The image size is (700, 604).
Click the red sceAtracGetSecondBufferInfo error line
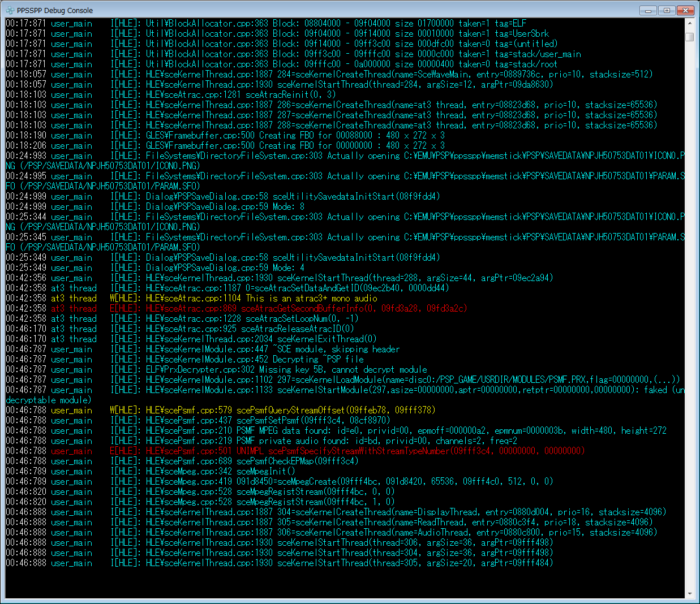point(306,308)
